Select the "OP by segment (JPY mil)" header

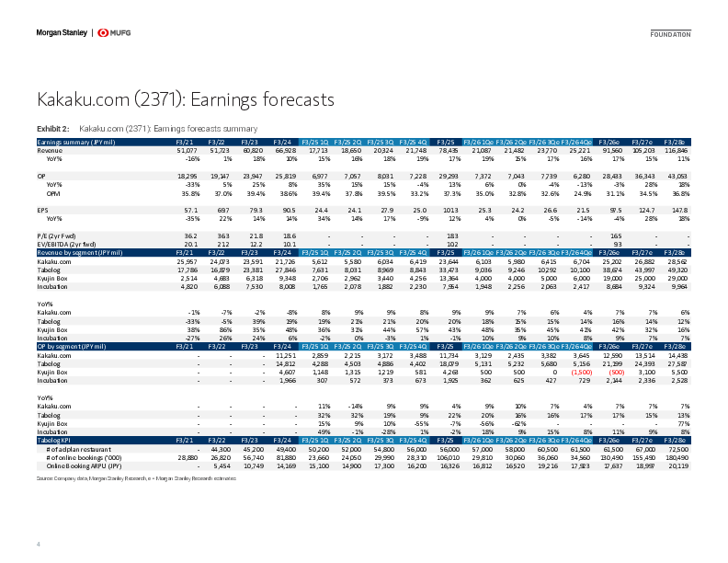pos(72,347)
